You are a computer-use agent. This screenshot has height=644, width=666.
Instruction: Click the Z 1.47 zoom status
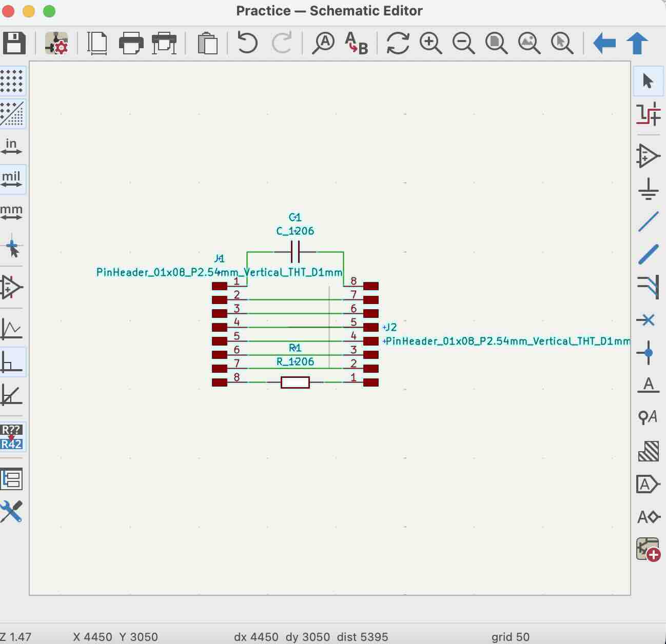point(15,637)
